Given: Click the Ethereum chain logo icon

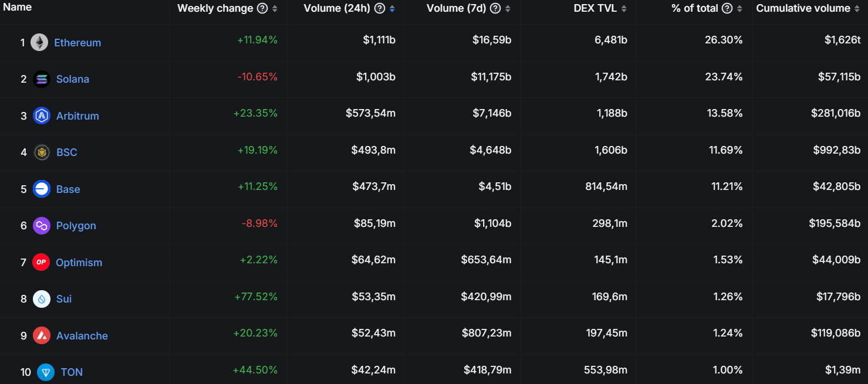Looking at the screenshot, I should (x=39, y=42).
